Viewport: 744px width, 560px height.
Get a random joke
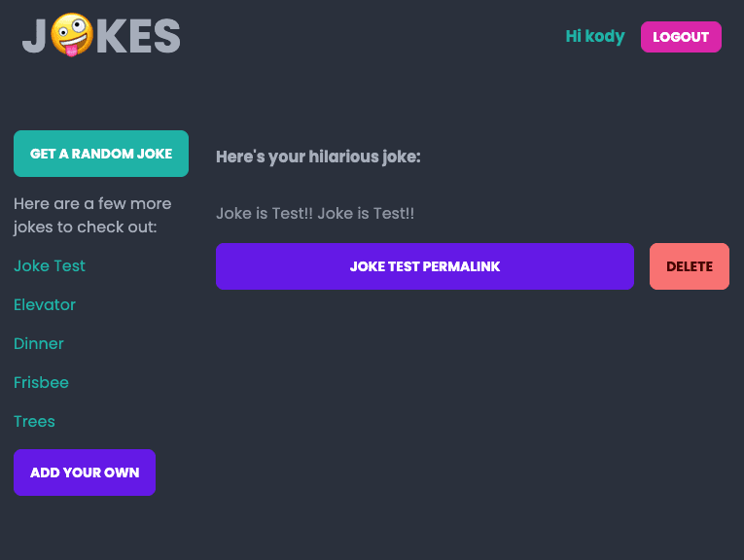click(x=101, y=154)
